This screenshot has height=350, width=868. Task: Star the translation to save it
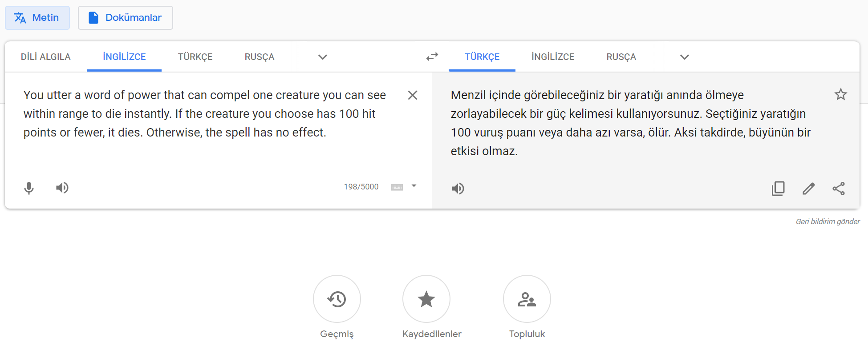840,94
